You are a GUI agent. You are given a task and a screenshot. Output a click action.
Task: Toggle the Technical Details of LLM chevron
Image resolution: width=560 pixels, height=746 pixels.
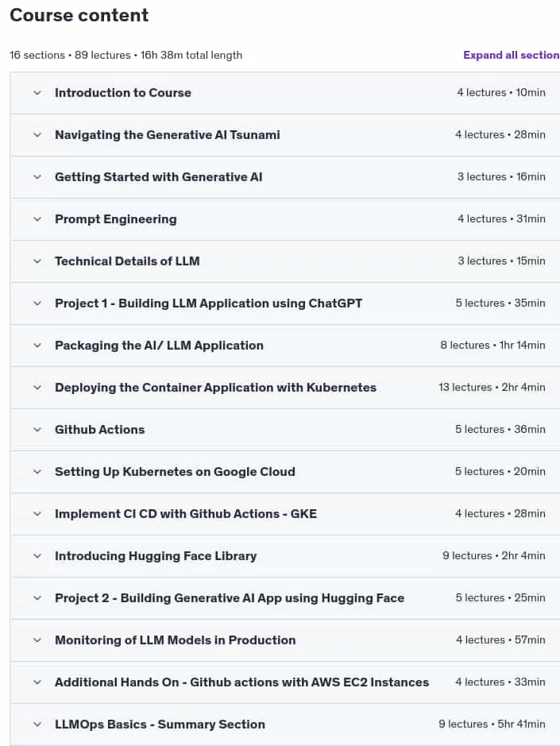tap(37, 261)
